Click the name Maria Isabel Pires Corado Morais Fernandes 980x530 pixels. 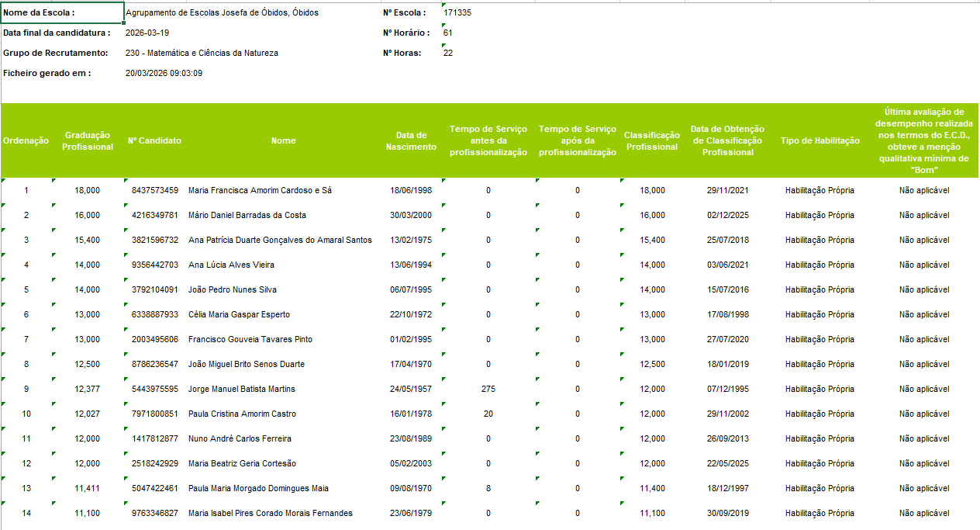point(271,513)
